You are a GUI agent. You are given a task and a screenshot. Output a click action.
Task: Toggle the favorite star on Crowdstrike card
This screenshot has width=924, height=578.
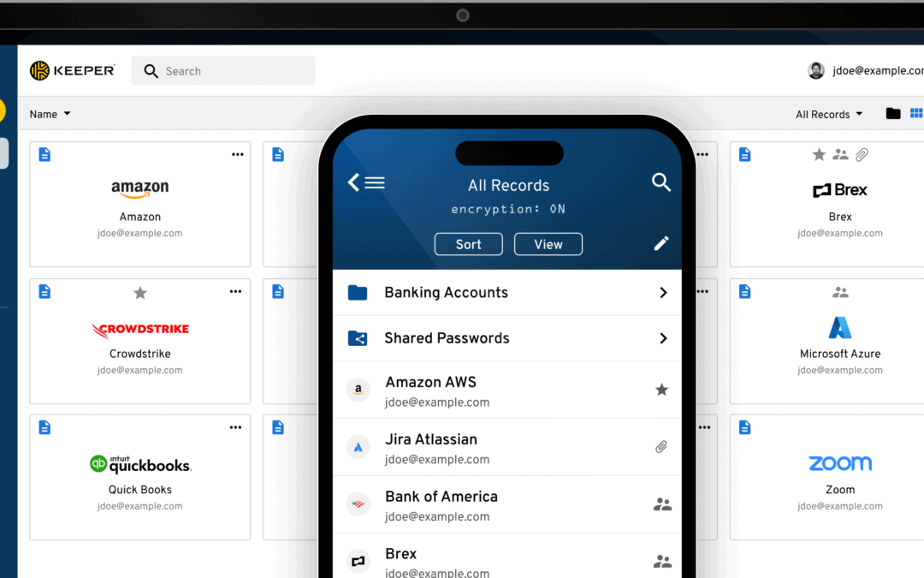point(140,293)
